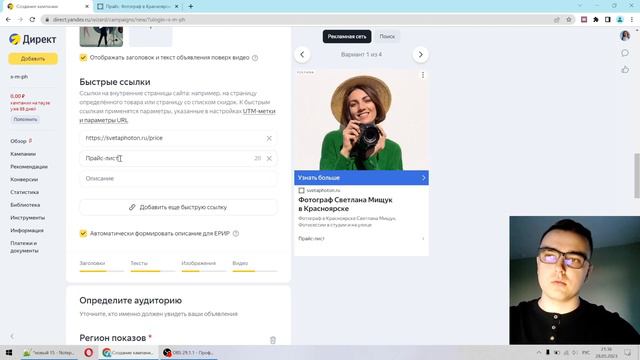Open Кампании in the sidebar
The width and height of the screenshot is (640, 360).
[23, 154]
